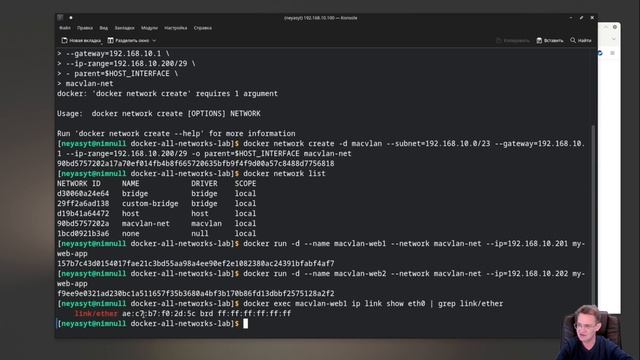The height and width of the screenshot is (360, 640).
Task: Click 'null' driver value
Action: coord(200,233)
